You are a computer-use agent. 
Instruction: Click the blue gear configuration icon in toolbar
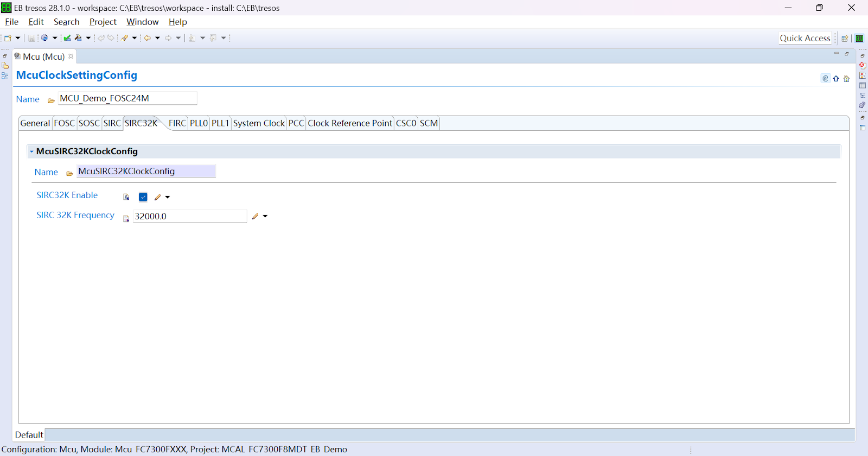(44, 38)
